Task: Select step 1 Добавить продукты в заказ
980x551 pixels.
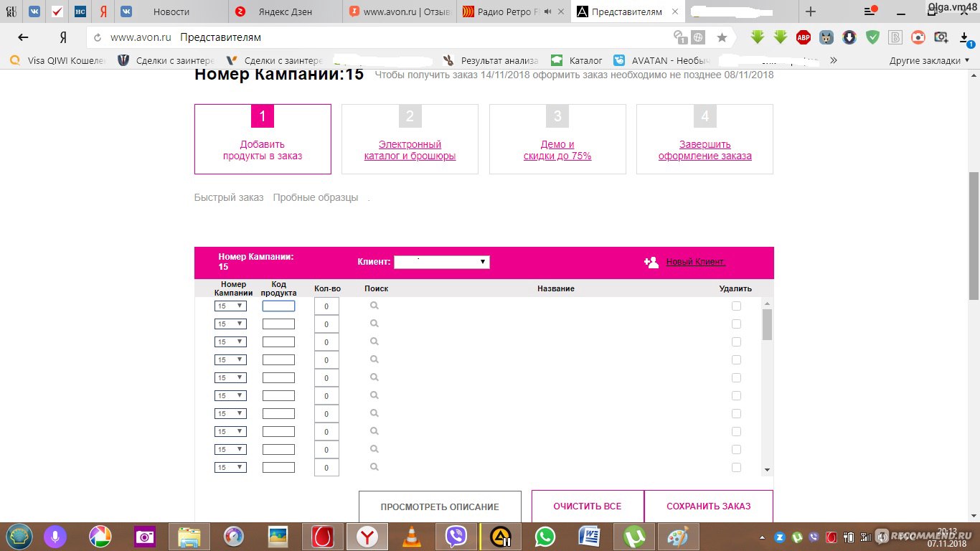Action: coord(263,139)
